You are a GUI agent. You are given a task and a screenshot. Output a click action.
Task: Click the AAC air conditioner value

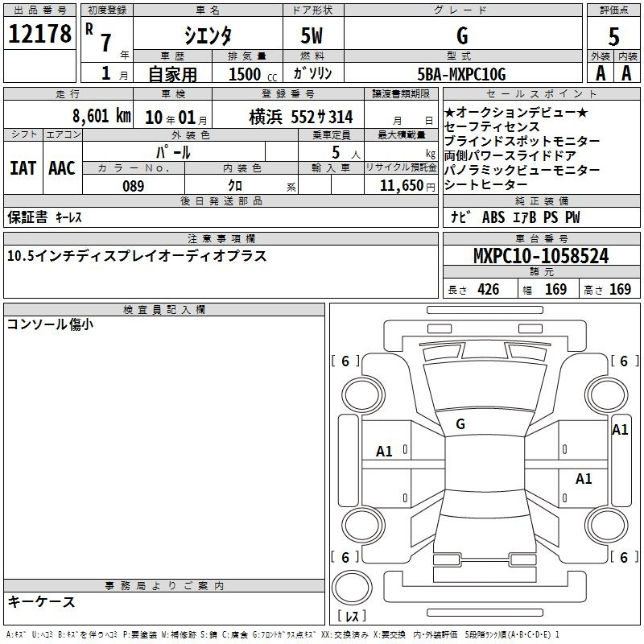point(62,167)
